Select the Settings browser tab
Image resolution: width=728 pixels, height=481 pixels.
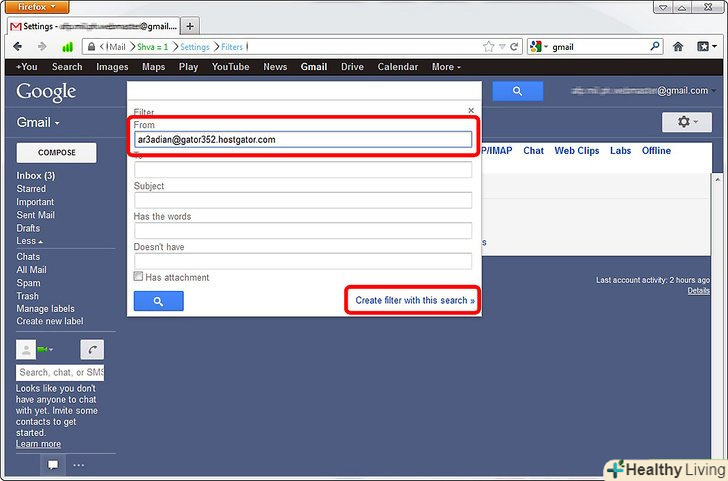click(x=94, y=26)
